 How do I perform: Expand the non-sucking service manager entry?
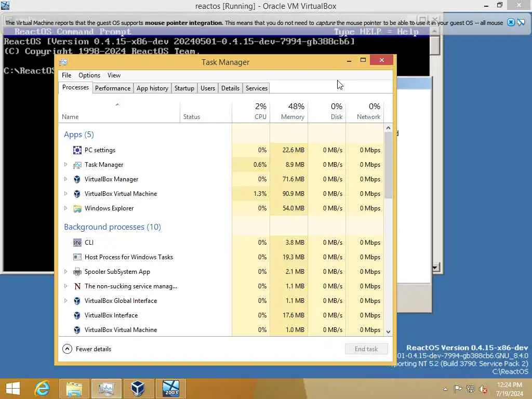tap(66, 286)
